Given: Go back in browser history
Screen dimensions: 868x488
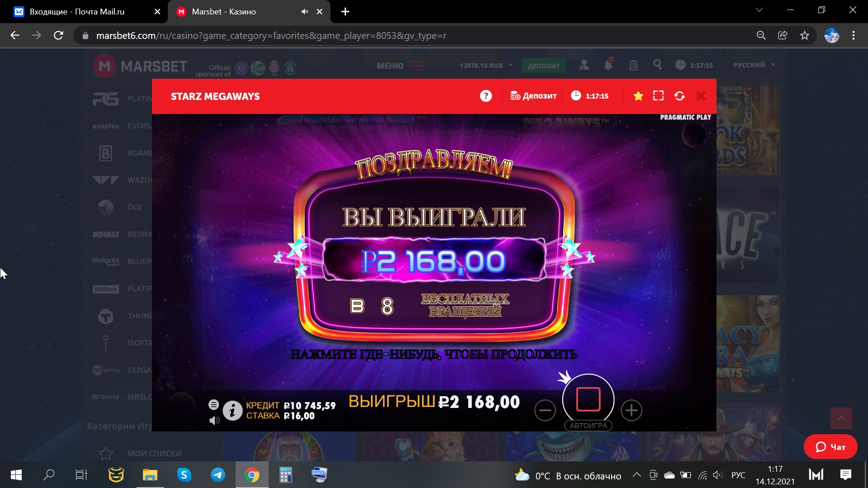Looking at the screenshot, I should [15, 35].
